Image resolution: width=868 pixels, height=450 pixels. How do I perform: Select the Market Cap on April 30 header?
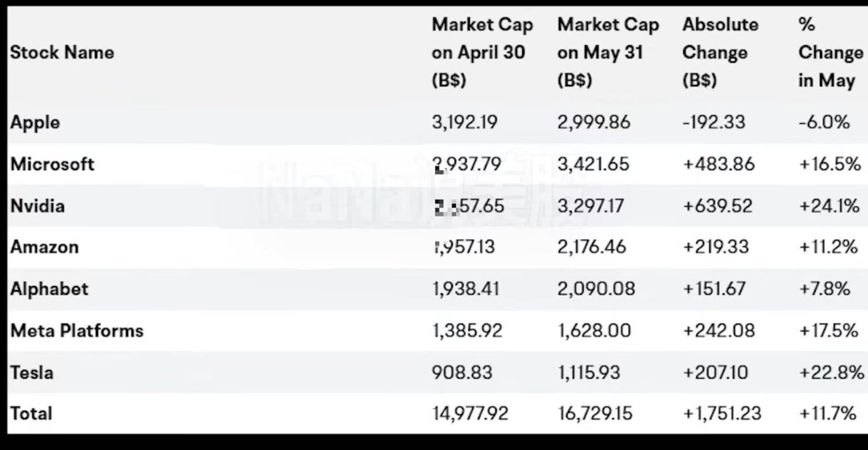(482, 52)
